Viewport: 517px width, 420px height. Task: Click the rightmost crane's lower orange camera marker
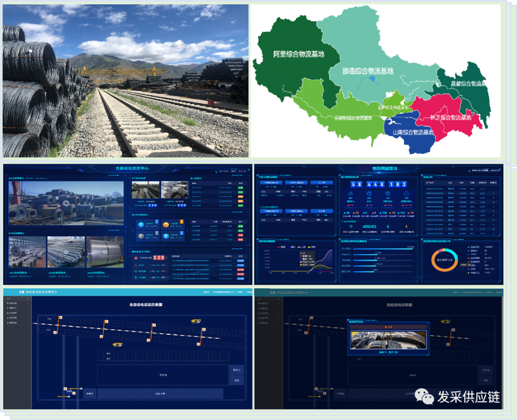click(199, 344)
